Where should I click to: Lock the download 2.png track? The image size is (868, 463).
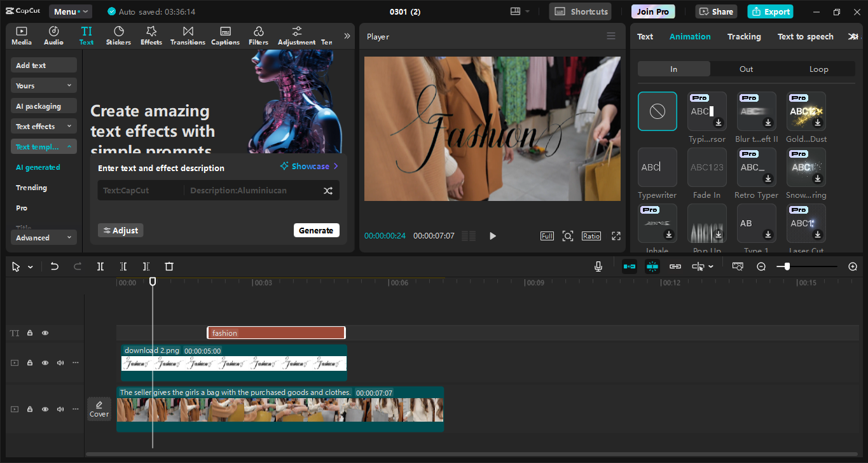(30, 363)
